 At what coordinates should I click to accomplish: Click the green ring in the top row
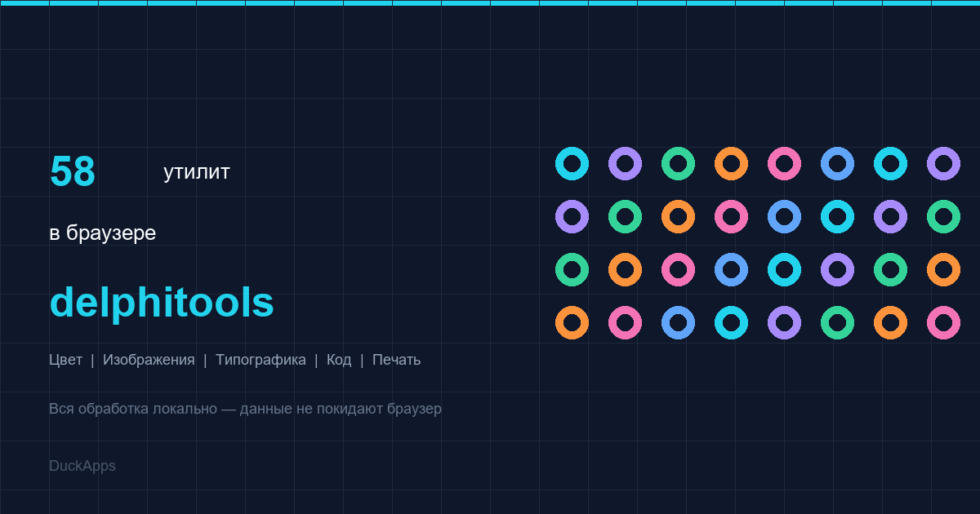(x=678, y=163)
